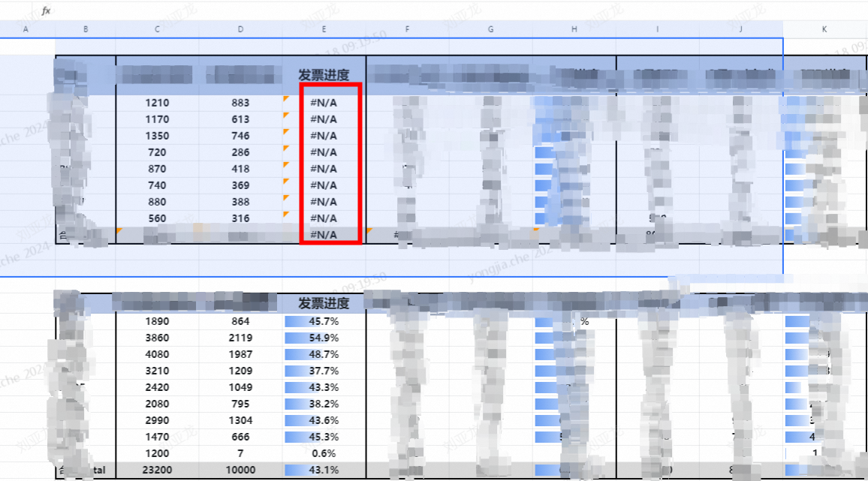The height and width of the screenshot is (481, 868).
Task: Select column H header
Action: pyautogui.click(x=574, y=29)
